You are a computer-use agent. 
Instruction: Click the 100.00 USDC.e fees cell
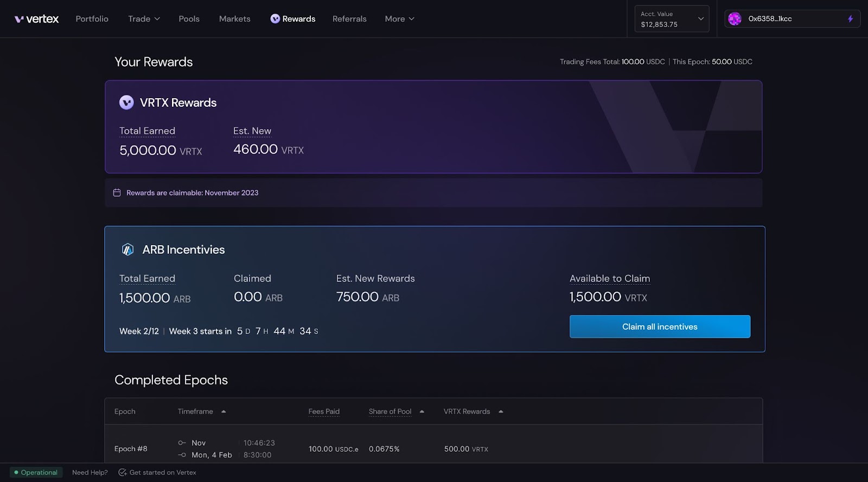(x=334, y=449)
